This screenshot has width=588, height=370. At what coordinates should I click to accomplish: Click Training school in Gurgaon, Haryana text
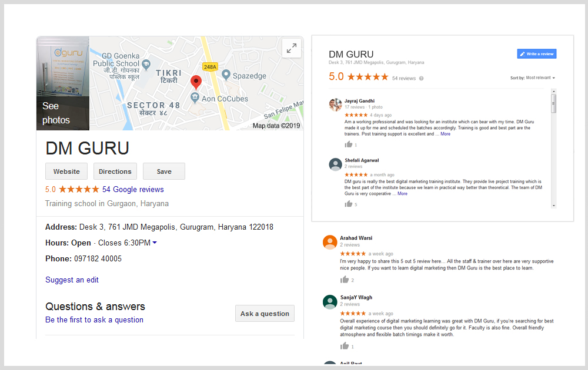pyautogui.click(x=107, y=203)
